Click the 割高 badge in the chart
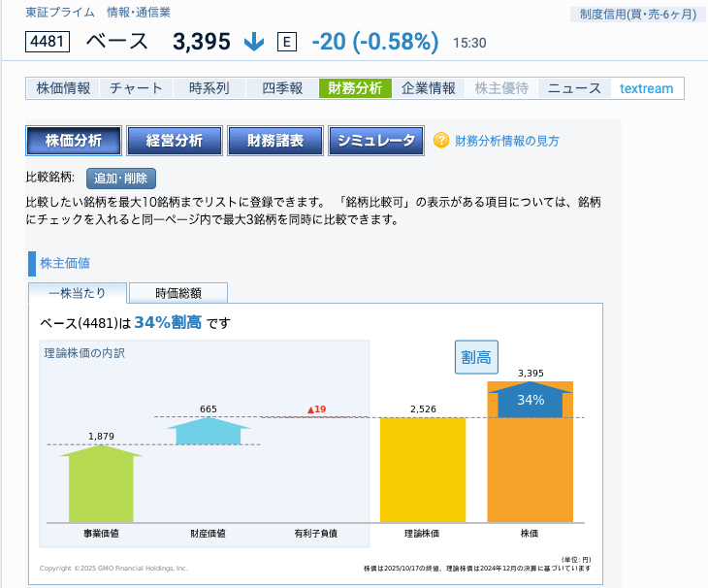The image size is (708, 588). coord(476,357)
